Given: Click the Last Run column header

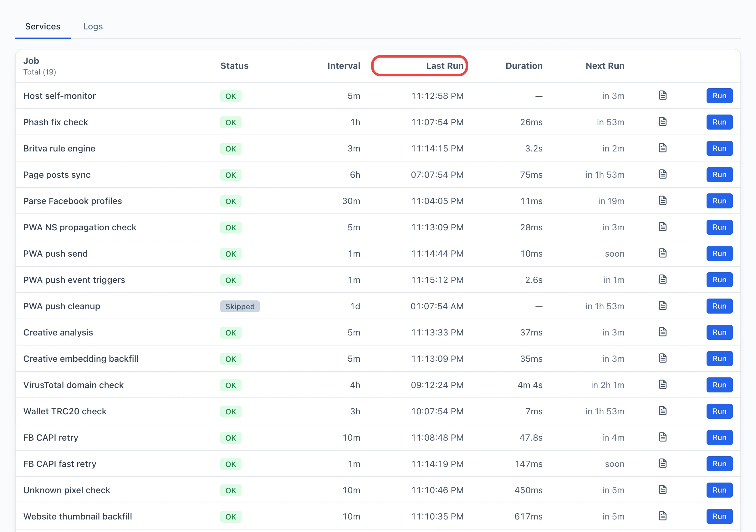Looking at the screenshot, I should coord(445,66).
